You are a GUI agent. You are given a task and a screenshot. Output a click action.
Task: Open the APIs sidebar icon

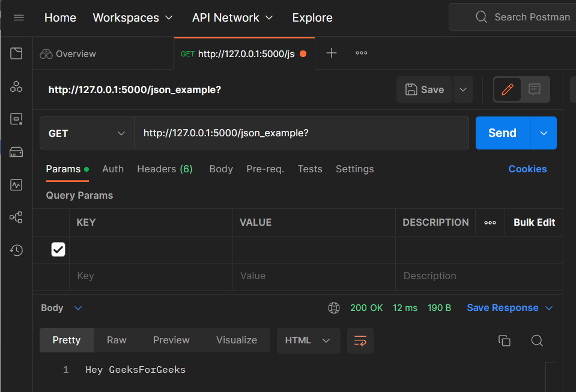pos(16,86)
